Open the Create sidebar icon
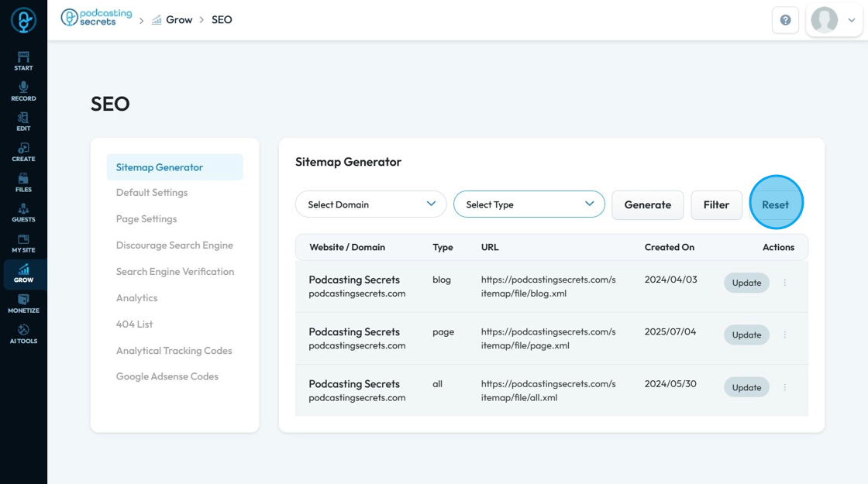 [x=23, y=152]
